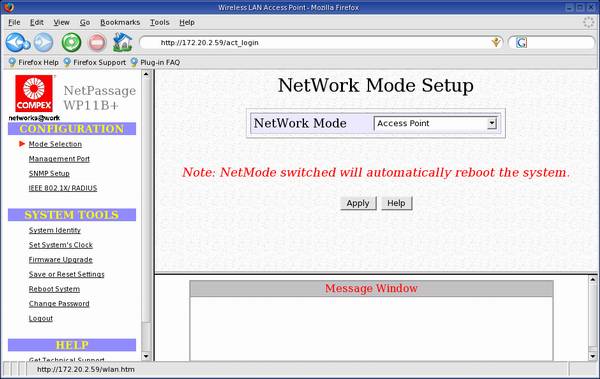The image size is (600, 379).
Task: Open Save or Reset Settings link
Action: coord(66,274)
